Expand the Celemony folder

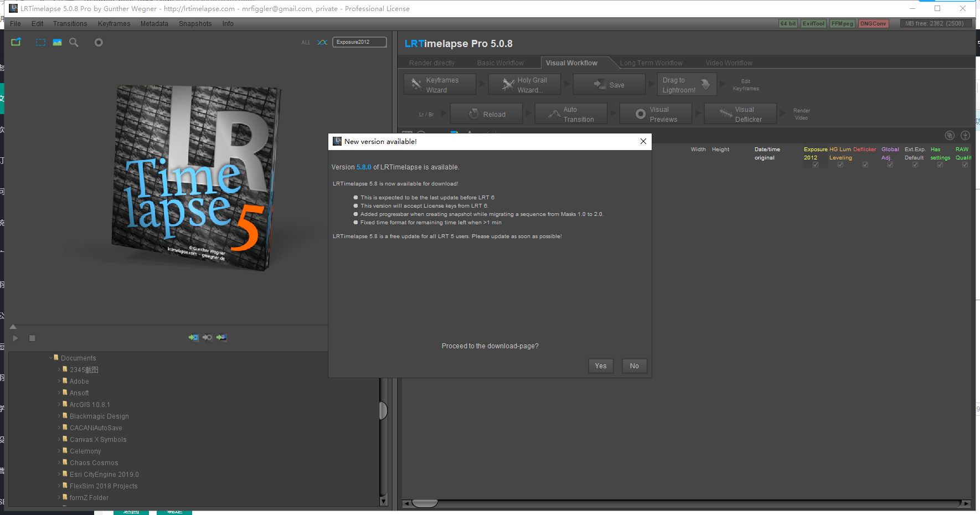click(59, 451)
